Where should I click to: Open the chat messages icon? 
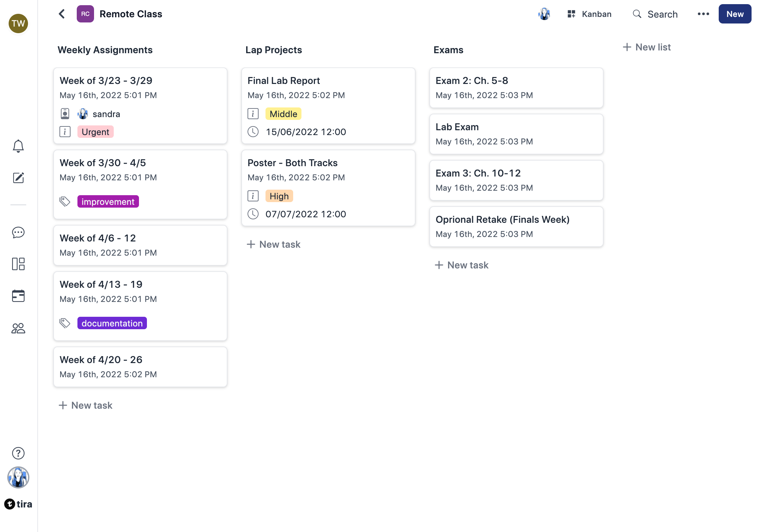pyautogui.click(x=18, y=232)
